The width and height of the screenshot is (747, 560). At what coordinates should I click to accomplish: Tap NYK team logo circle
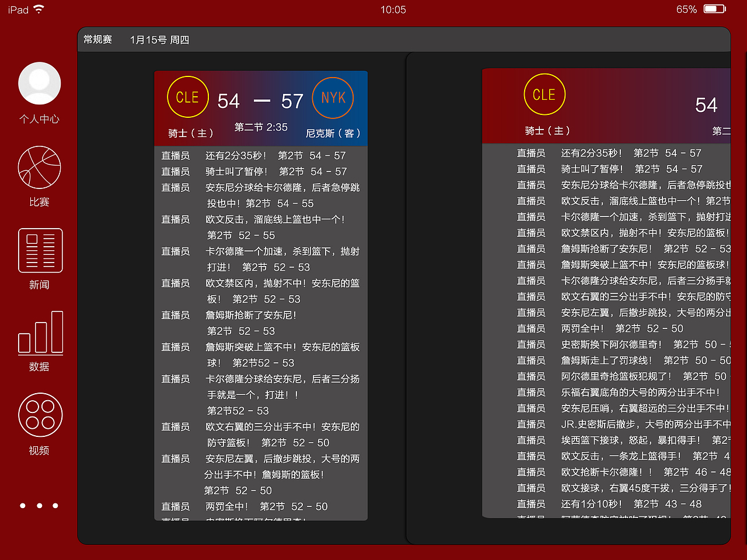coord(333,97)
